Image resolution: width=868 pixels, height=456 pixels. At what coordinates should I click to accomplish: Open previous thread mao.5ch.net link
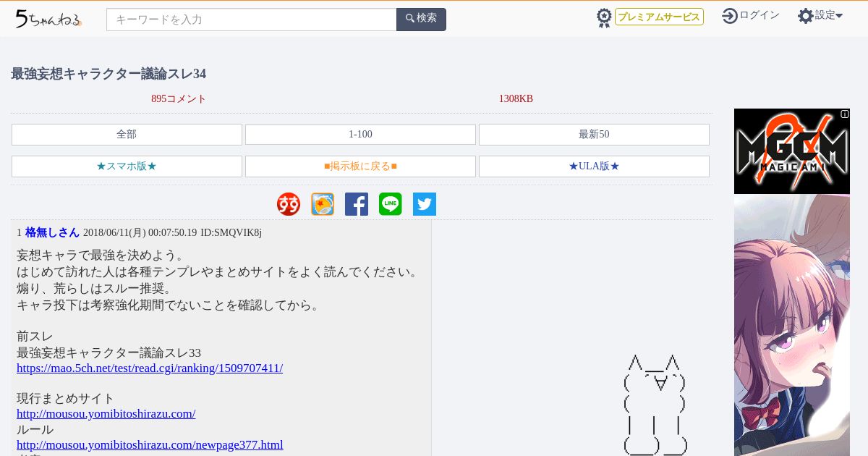click(150, 368)
